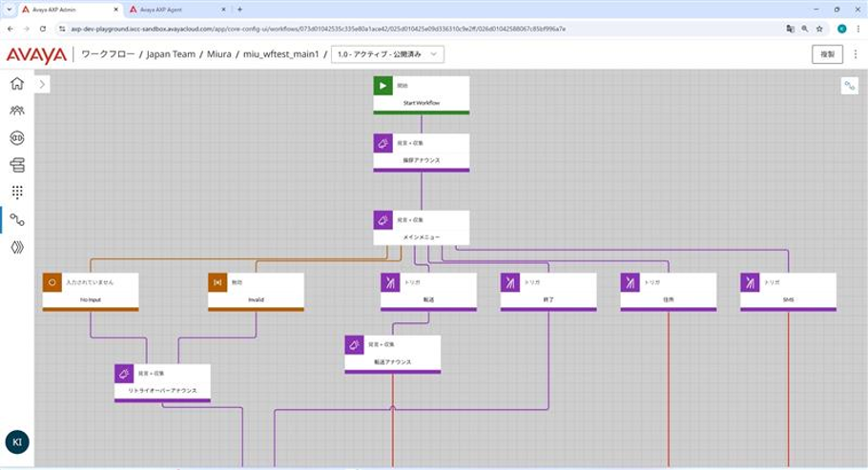Reload the page with the refresh icon
The width and height of the screenshot is (868, 470).
(43, 29)
